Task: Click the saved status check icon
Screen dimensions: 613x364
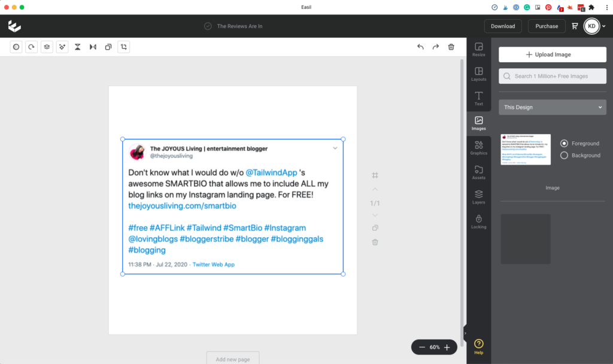Action: [208, 26]
